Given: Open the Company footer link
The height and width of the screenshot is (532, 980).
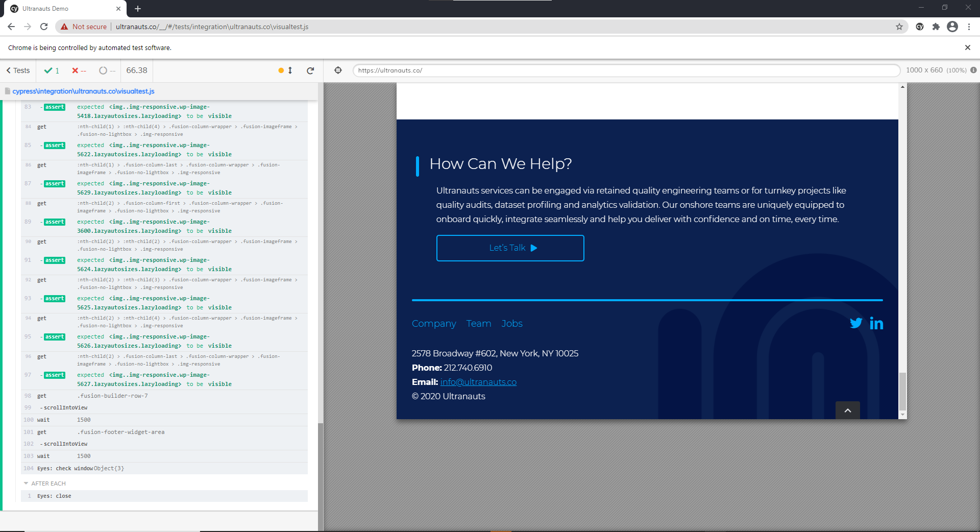Looking at the screenshot, I should pos(434,324).
